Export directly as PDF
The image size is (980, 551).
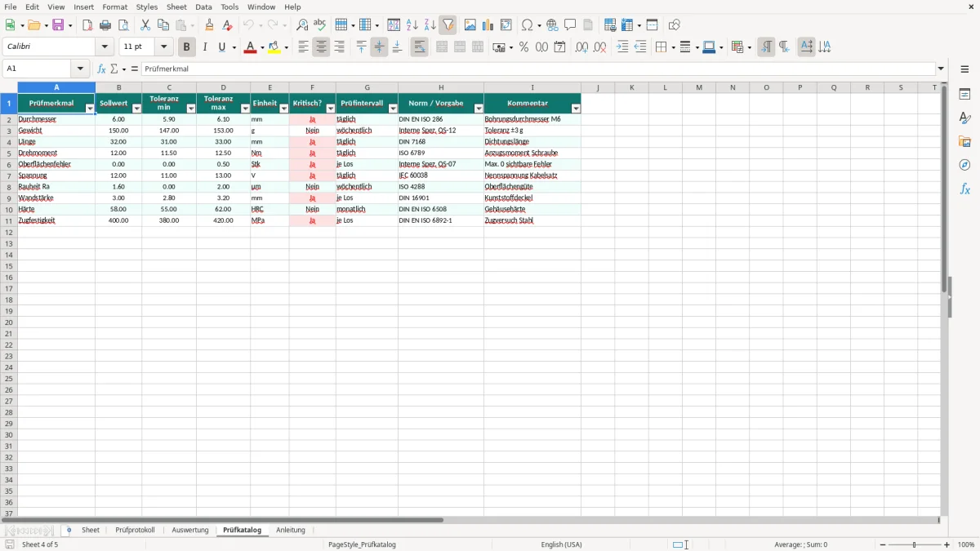87,25
